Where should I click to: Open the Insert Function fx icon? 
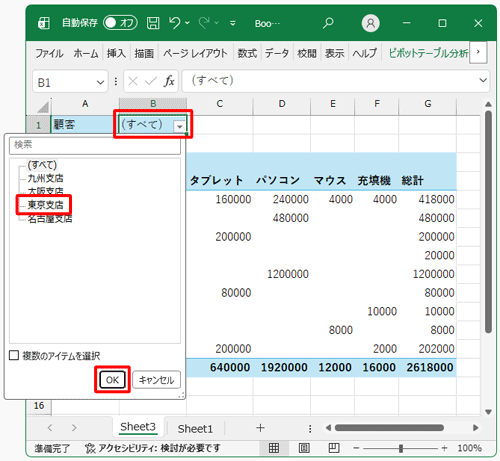point(169,81)
